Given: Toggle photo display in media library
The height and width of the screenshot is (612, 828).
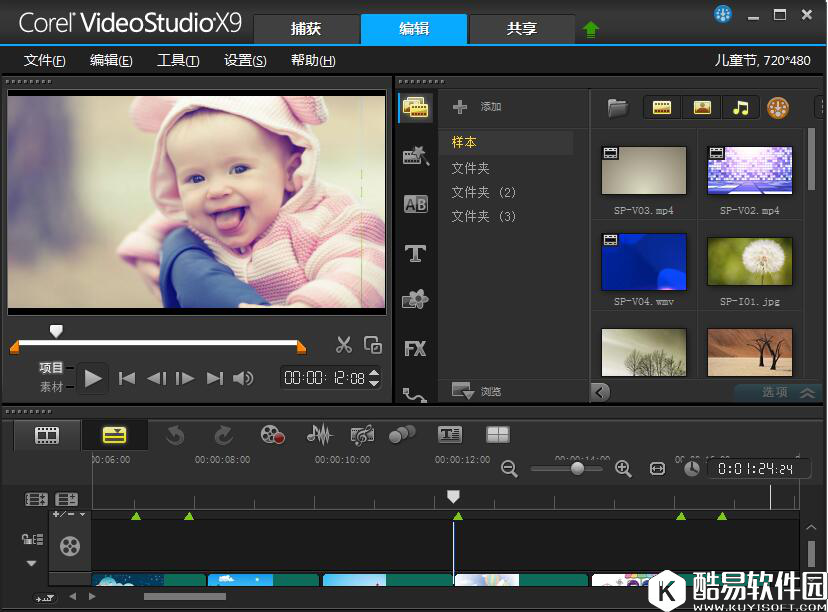Looking at the screenshot, I should pyautogui.click(x=701, y=108).
